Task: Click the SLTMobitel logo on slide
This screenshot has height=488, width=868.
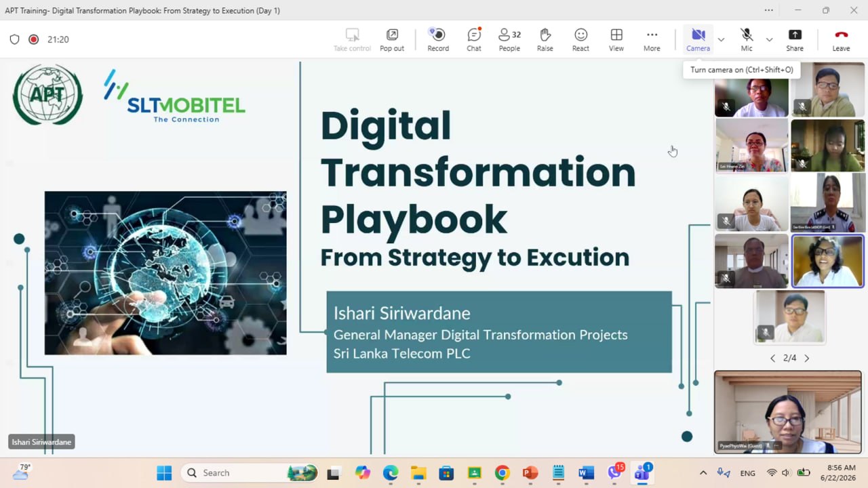Action: 174,96
